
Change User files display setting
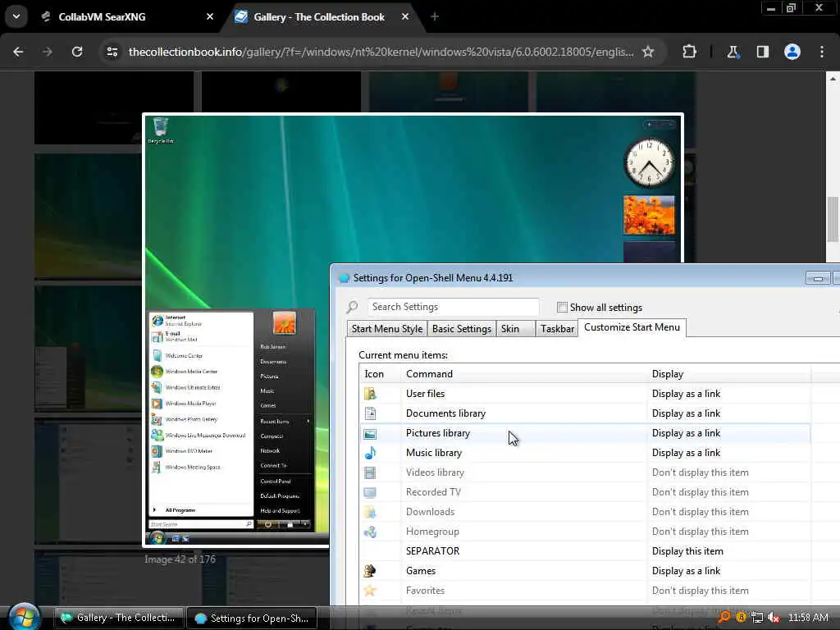(687, 394)
